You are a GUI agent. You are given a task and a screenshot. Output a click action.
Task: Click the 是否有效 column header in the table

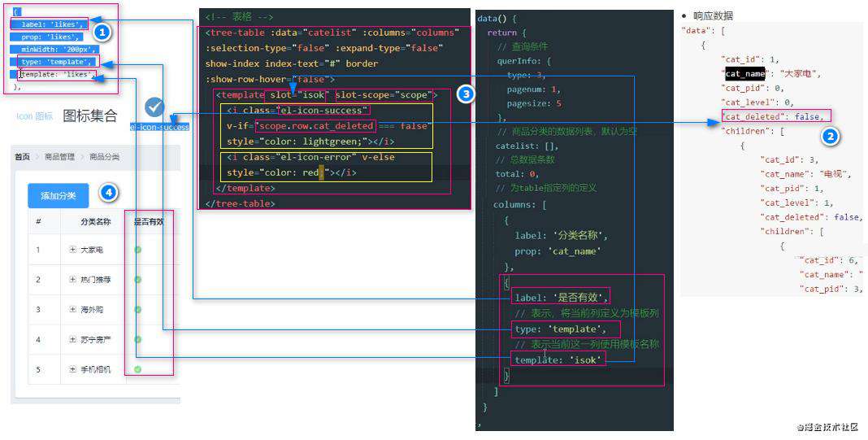[149, 222]
